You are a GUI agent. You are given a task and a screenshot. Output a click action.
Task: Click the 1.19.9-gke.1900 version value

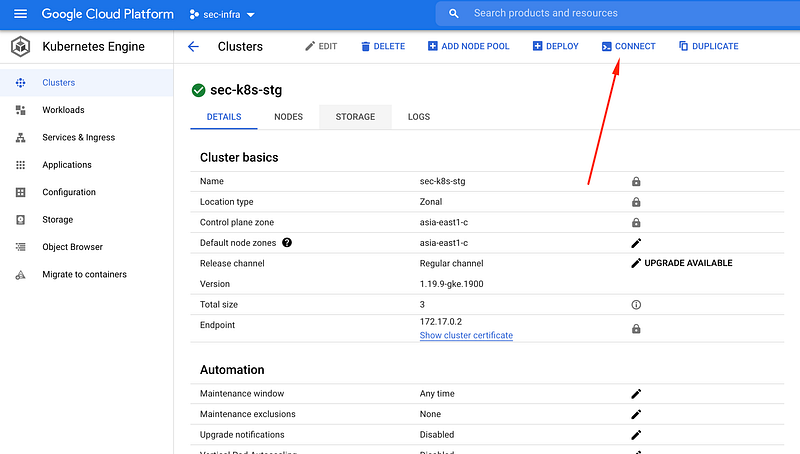(x=451, y=284)
